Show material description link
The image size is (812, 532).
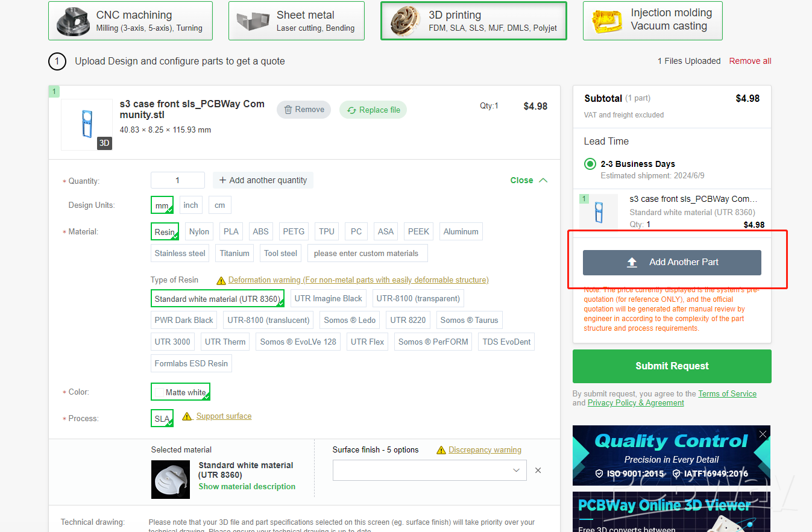pyautogui.click(x=247, y=486)
